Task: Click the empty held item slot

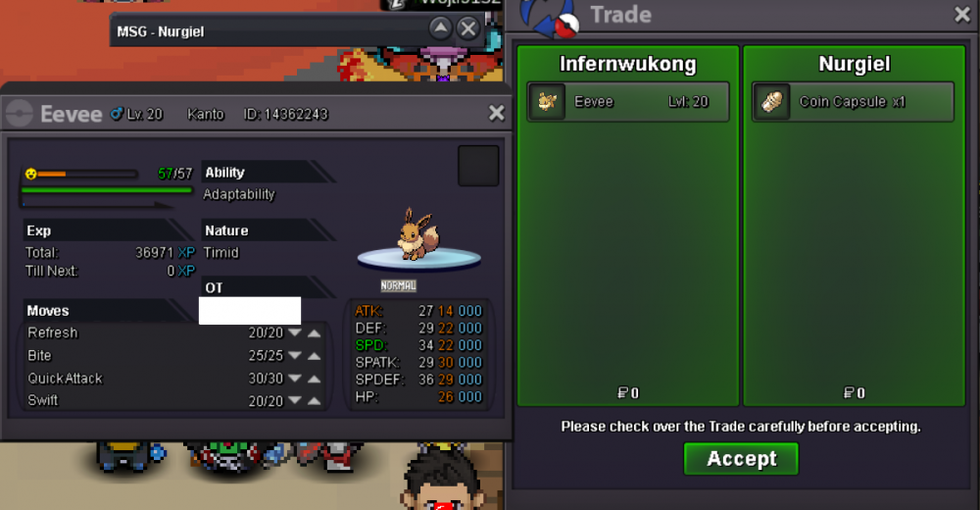Action: click(478, 166)
